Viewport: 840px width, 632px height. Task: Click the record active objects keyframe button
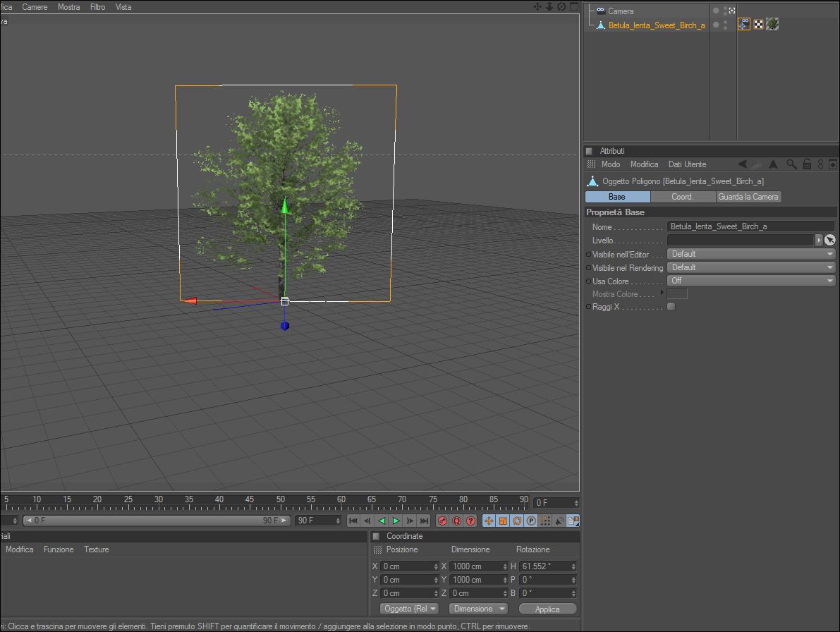443,521
